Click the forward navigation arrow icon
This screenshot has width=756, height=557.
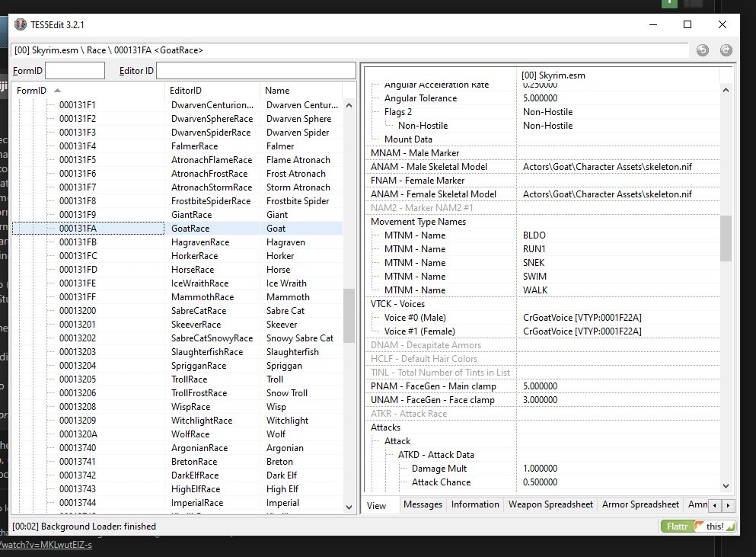pyautogui.click(x=726, y=50)
